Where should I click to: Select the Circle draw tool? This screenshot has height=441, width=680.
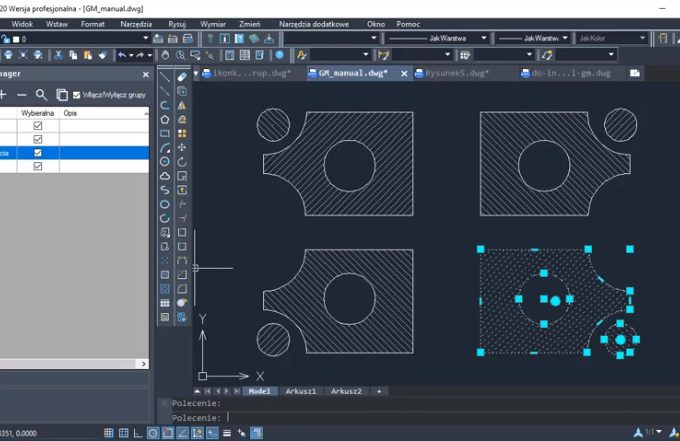[x=165, y=161]
